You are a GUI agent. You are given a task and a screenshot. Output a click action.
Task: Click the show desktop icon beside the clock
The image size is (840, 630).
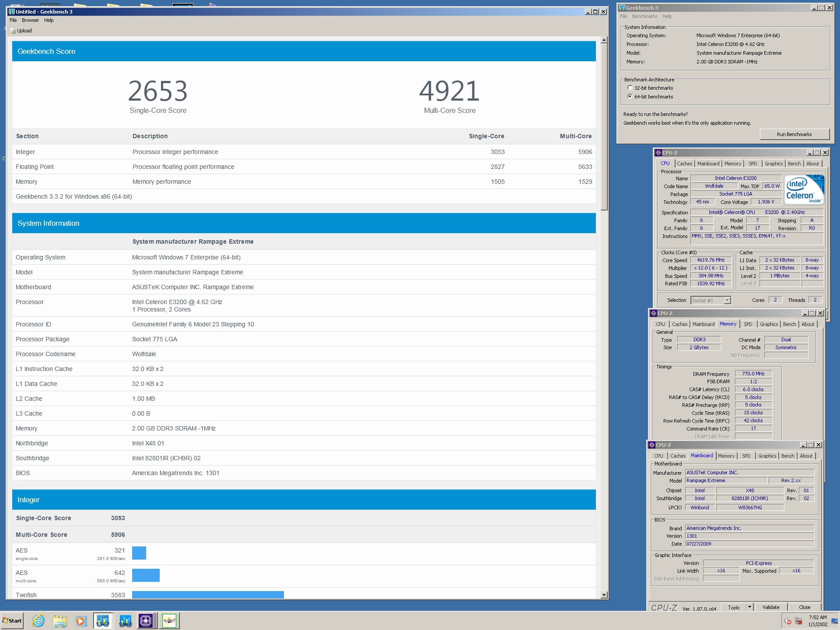point(834,621)
